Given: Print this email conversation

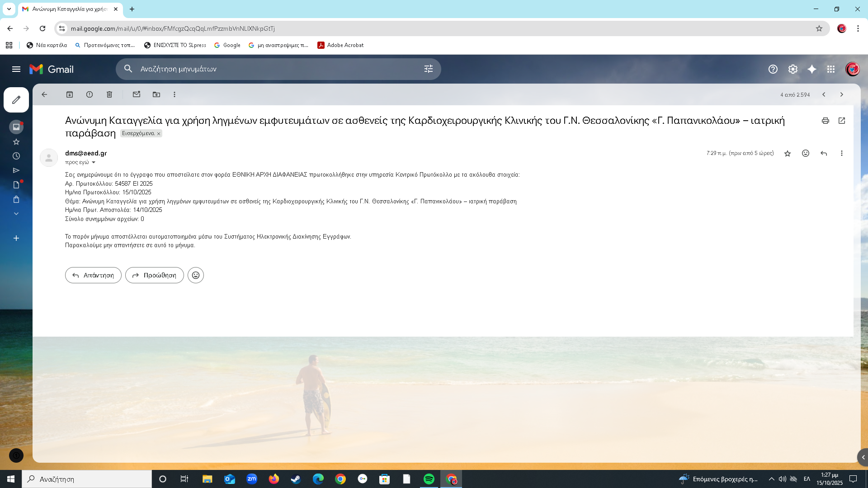Looking at the screenshot, I should (826, 121).
